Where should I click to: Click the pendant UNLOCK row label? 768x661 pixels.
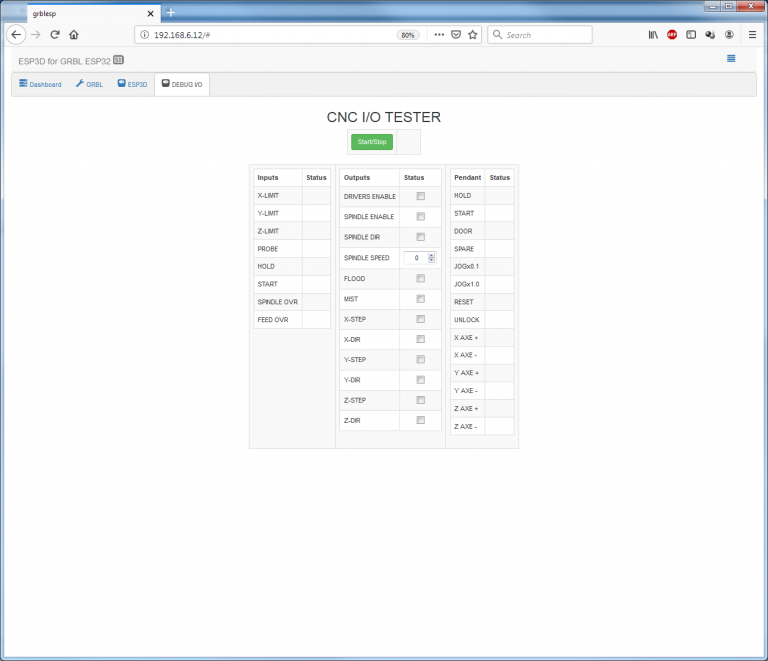[466, 320]
